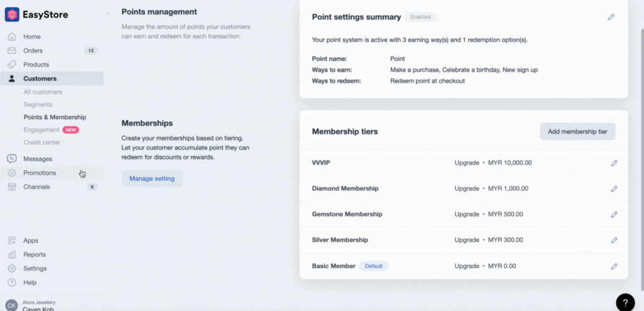The image size is (644, 311).
Task: Click pencil icon for Diamond Membership
Action: coord(614,188)
